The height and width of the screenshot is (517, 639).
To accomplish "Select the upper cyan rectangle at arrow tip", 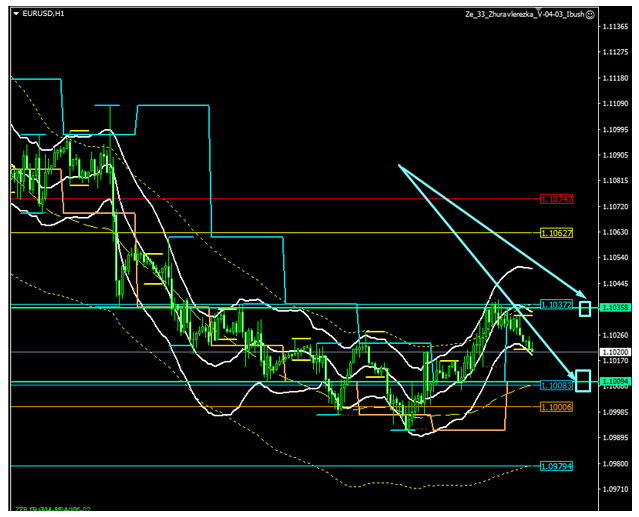I will point(585,309).
